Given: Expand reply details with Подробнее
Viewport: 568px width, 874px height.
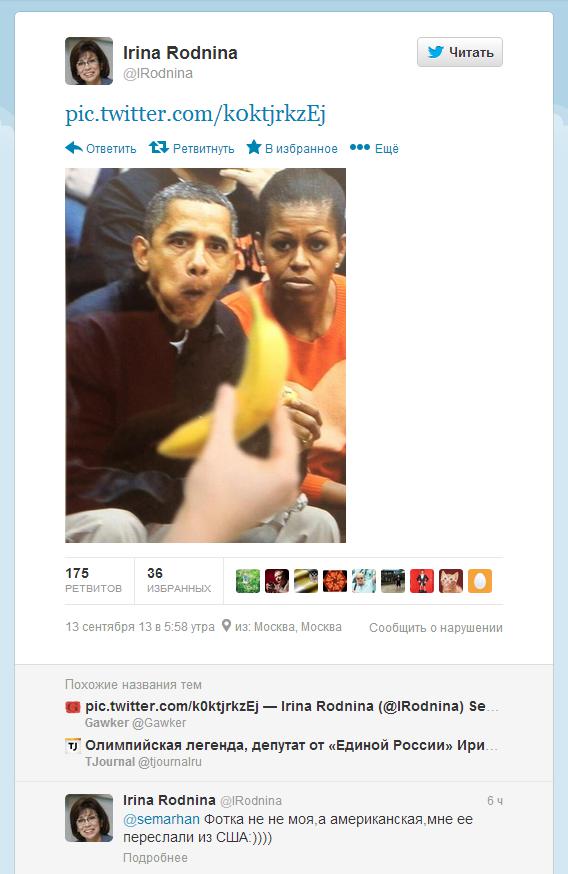Looking at the screenshot, I should 155,858.
